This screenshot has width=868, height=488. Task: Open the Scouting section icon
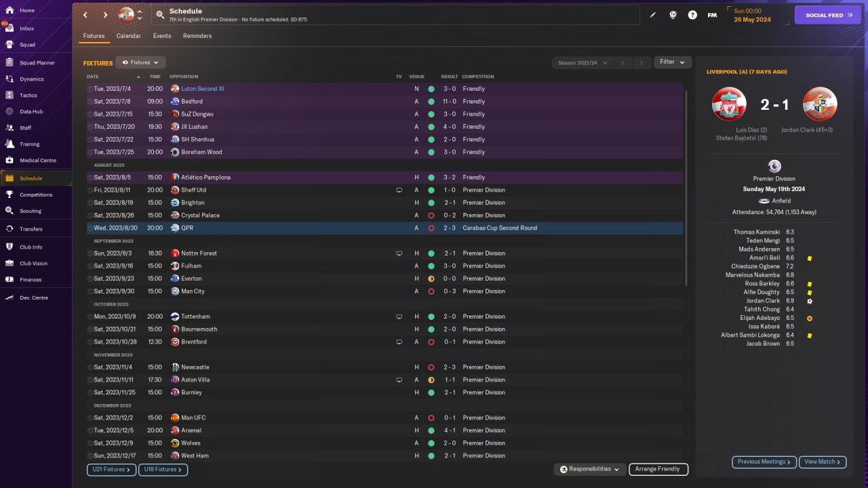(x=9, y=211)
